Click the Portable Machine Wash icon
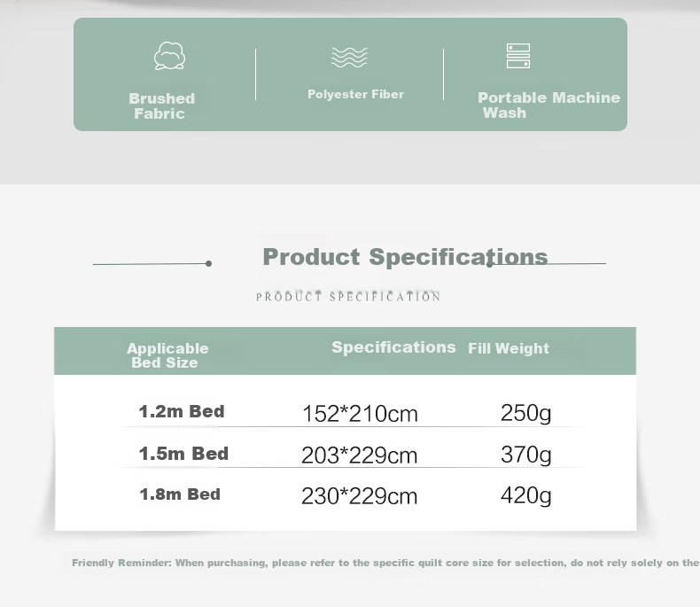 pyautogui.click(x=518, y=56)
